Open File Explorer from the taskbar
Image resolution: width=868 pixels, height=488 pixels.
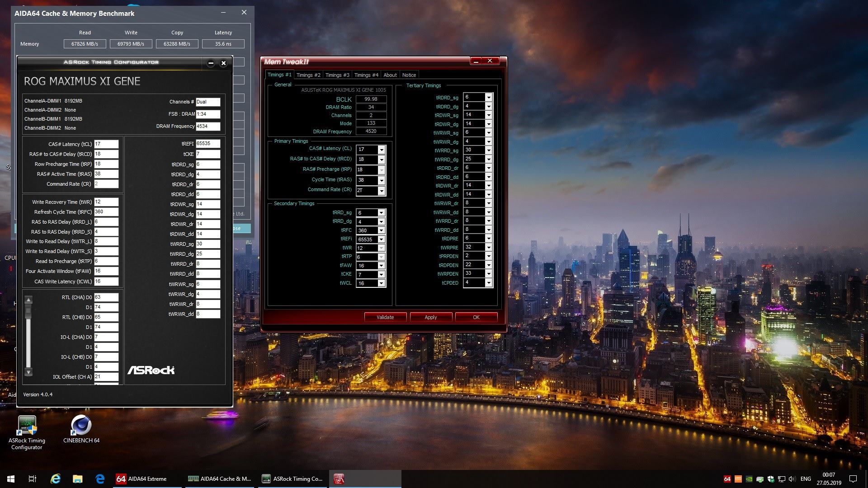pyautogui.click(x=78, y=479)
